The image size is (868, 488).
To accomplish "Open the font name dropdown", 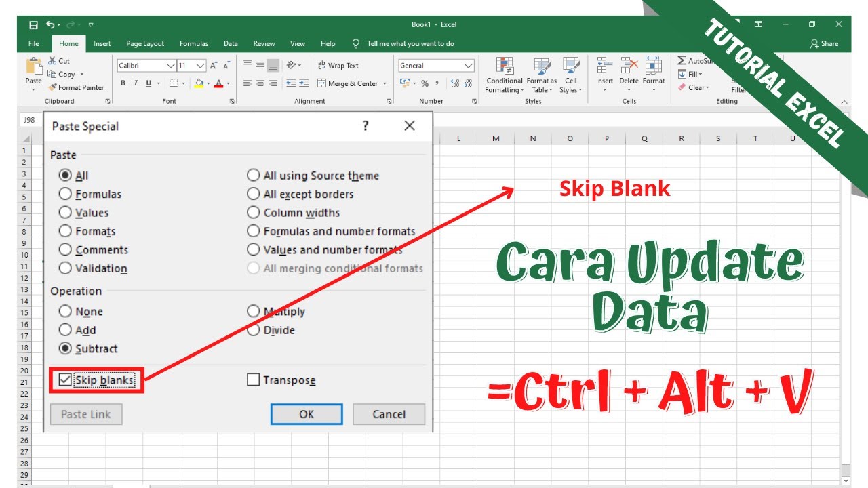I will tap(170, 66).
